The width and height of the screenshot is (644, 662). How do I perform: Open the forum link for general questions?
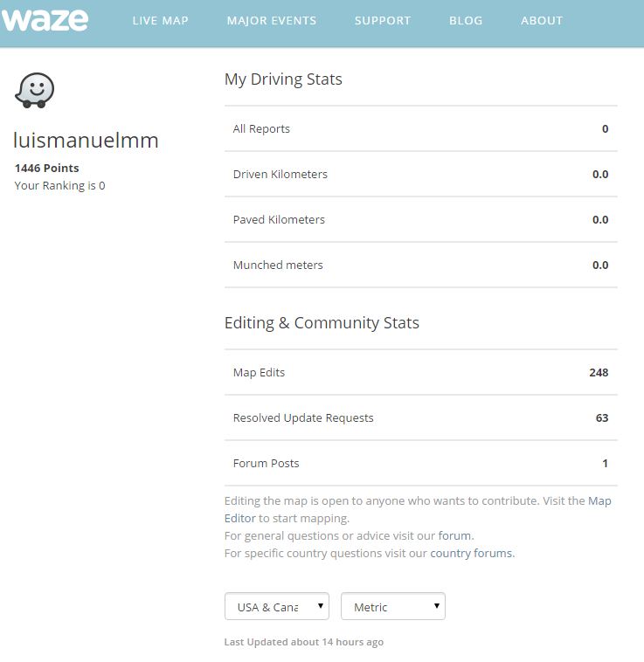pyautogui.click(x=454, y=535)
